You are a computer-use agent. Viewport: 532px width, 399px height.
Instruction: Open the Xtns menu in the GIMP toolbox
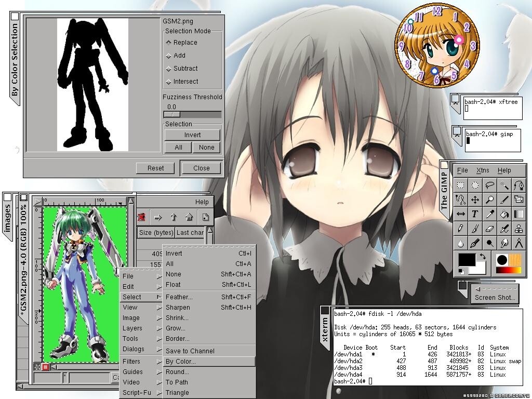(483, 170)
